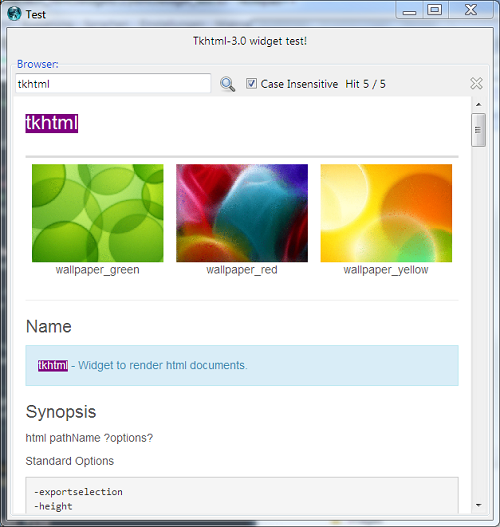Click 'Tkhtml-3.0 widget test!' title label
Screen dimensions: 500x527
(x=250, y=41)
